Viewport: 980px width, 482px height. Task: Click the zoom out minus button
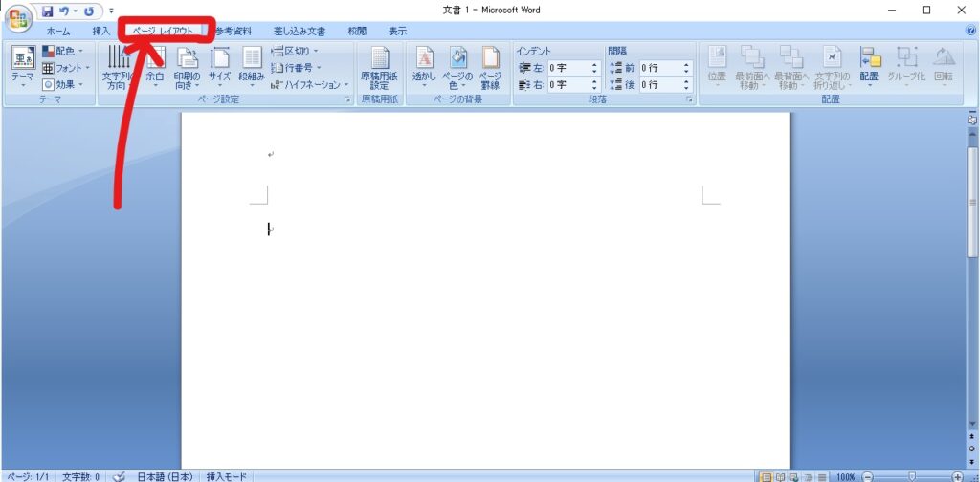[x=867, y=477]
